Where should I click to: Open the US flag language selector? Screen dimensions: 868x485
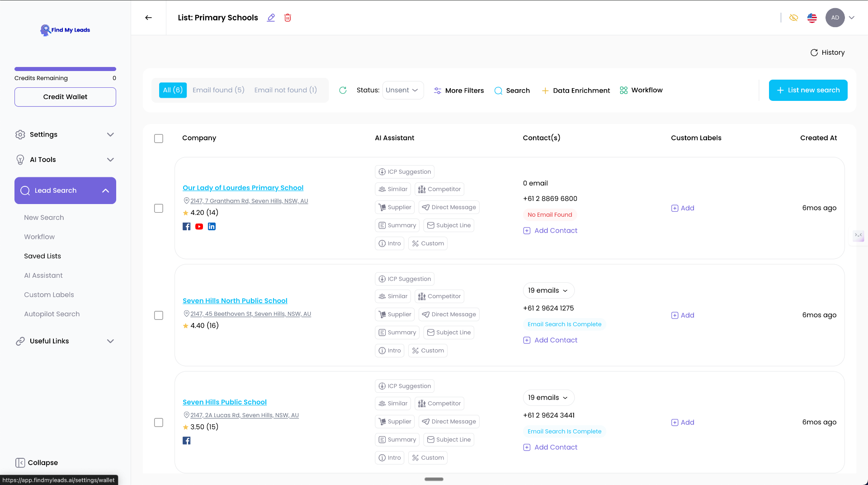tap(812, 18)
